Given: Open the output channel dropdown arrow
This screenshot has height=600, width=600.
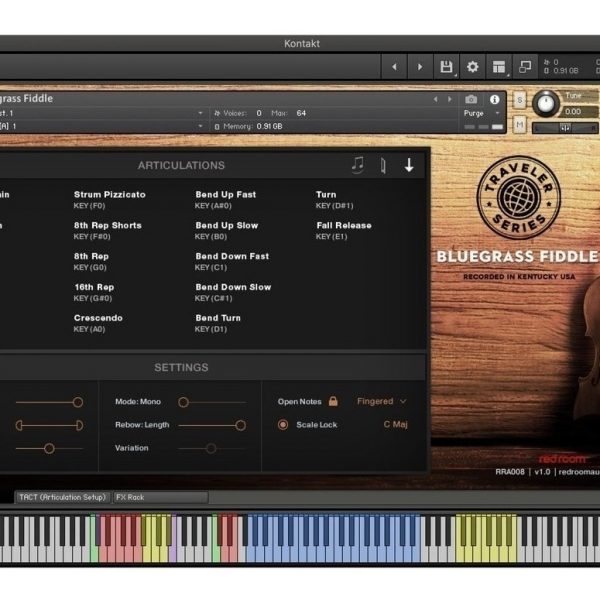Looking at the screenshot, I should point(200,113).
